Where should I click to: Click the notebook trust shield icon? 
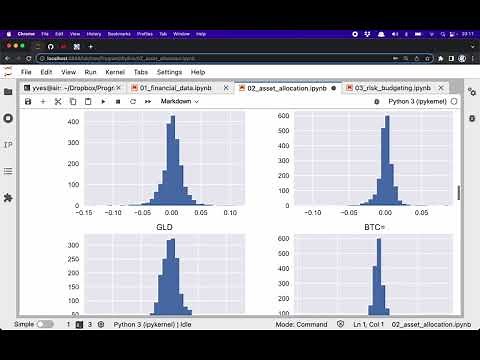tap(340, 324)
